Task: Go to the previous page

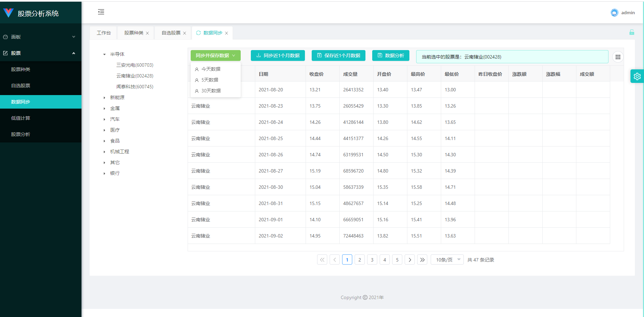Action: [335, 260]
